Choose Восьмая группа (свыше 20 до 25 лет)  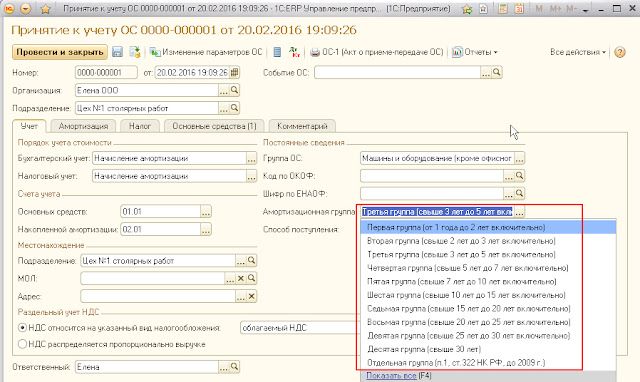pyautogui.click(x=488, y=322)
